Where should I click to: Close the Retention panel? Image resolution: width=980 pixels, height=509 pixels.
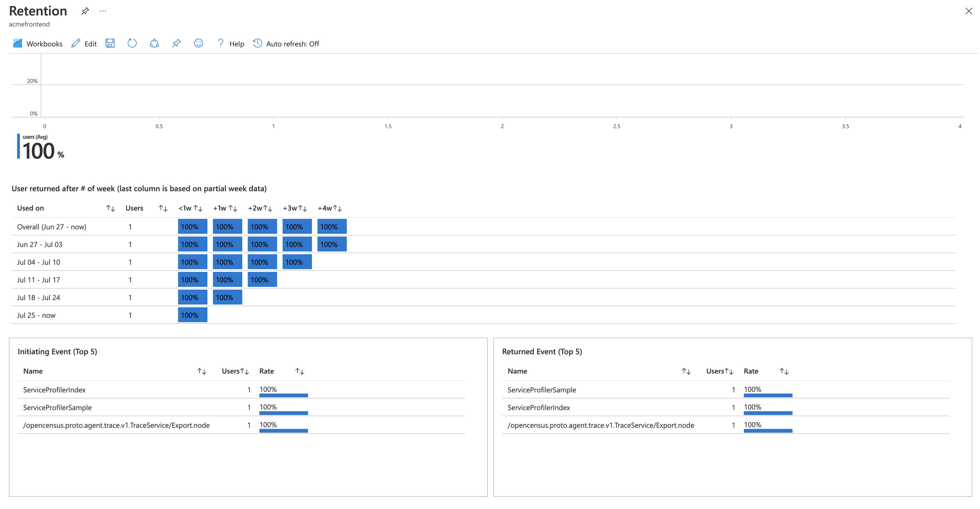click(x=969, y=11)
